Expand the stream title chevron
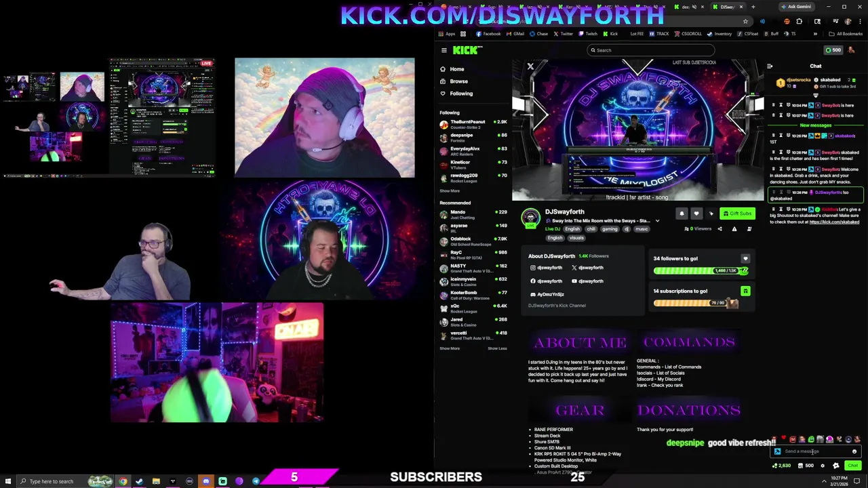This screenshot has width=868, height=488. (x=656, y=221)
